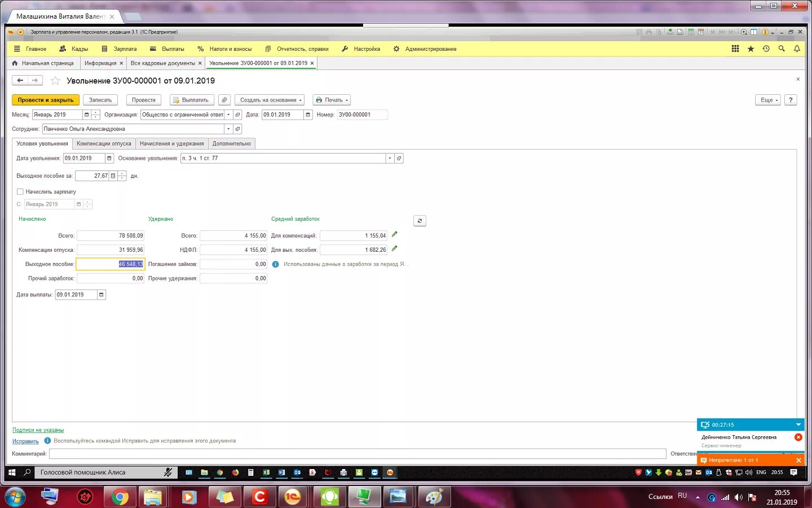Open calendar for Дата field
Screen dimensions: 812x508
pos(308,115)
